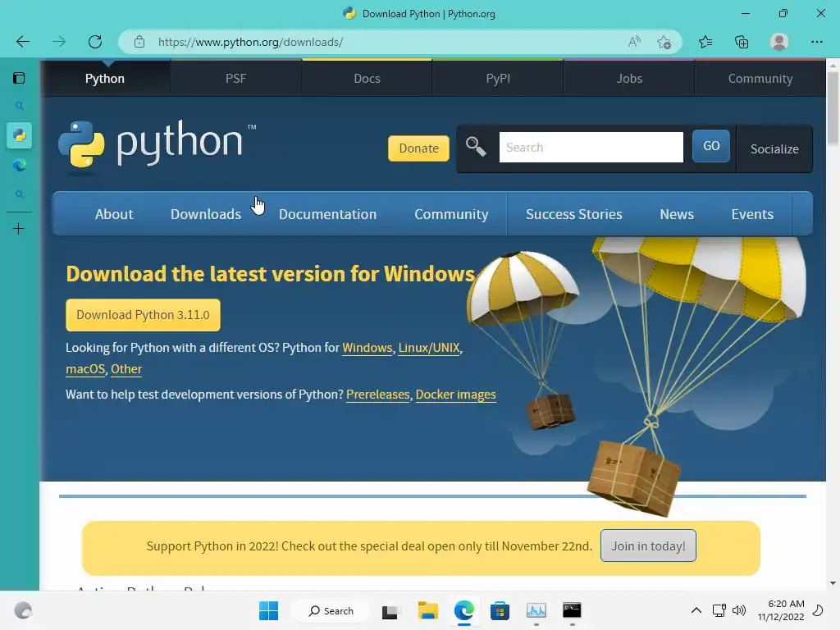This screenshot has height=630, width=840.
Task: Go back to the previous page
Action: tap(22, 42)
